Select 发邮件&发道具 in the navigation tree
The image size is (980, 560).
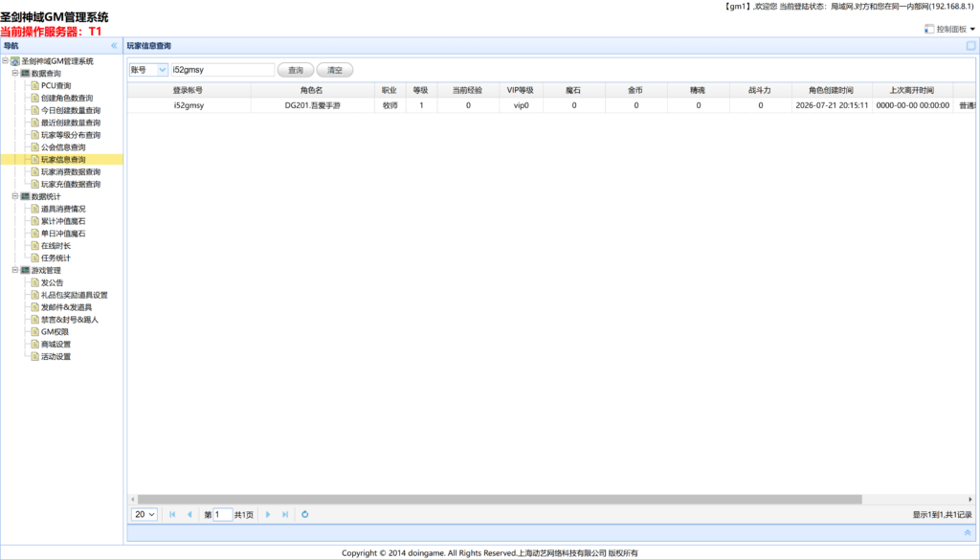[x=66, y=307]
